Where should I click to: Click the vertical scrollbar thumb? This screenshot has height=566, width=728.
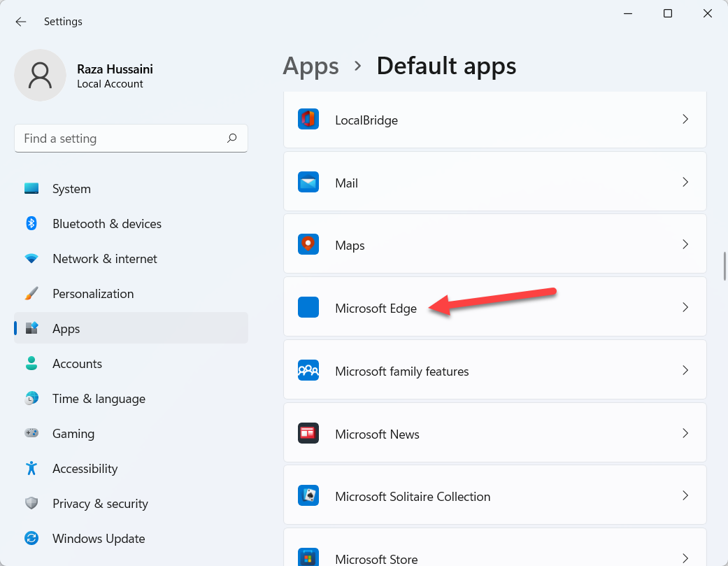coord(725,265)
